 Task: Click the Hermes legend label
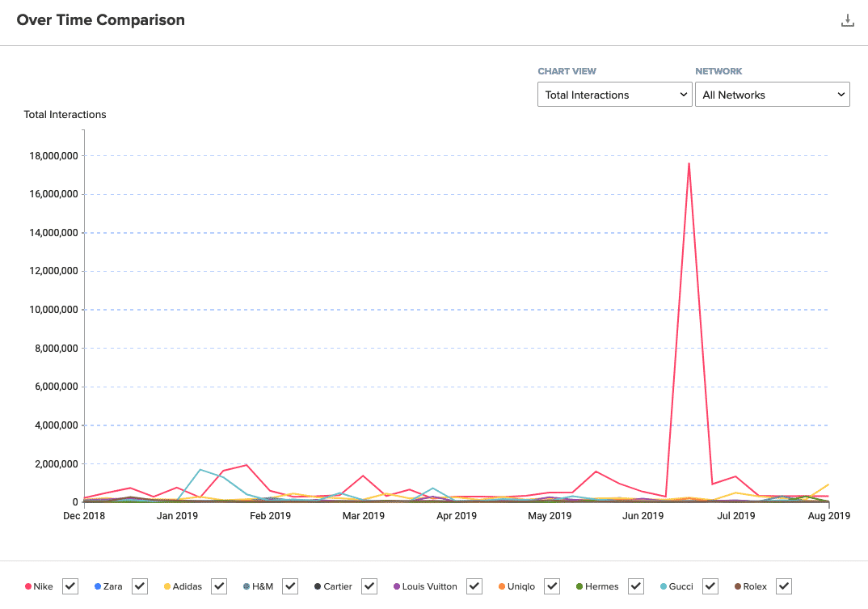602,586
